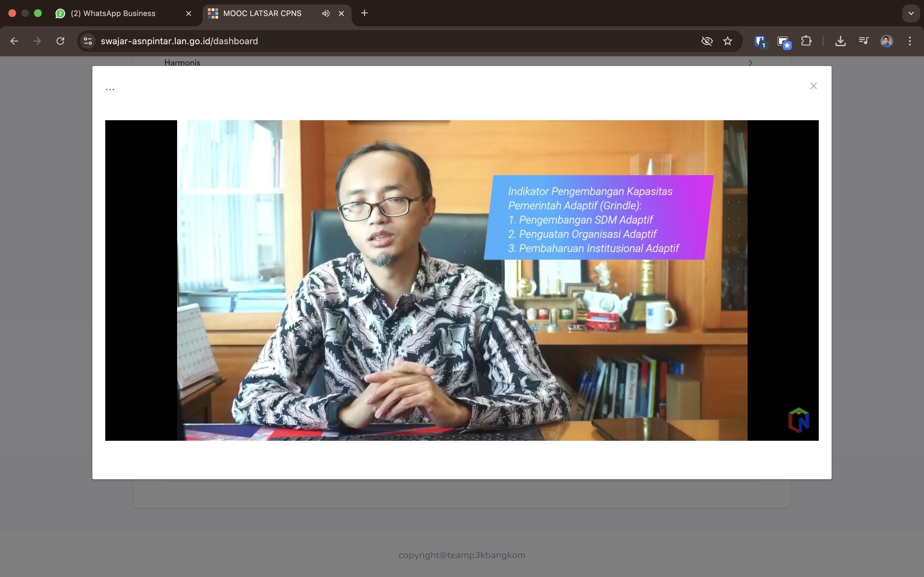The height and width of the screenshot is (577, 924).
Task: Open the media controls icon
Action: click(863, 41)
